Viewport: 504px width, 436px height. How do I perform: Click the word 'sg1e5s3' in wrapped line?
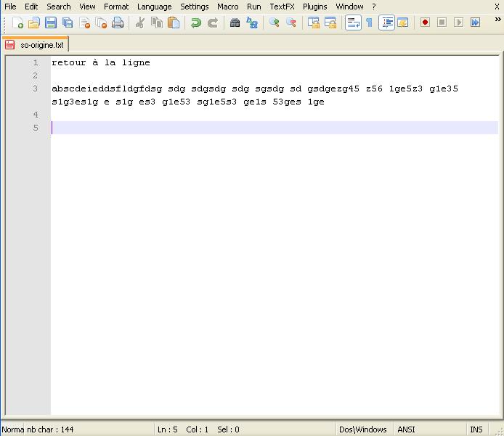click(216, 102)
